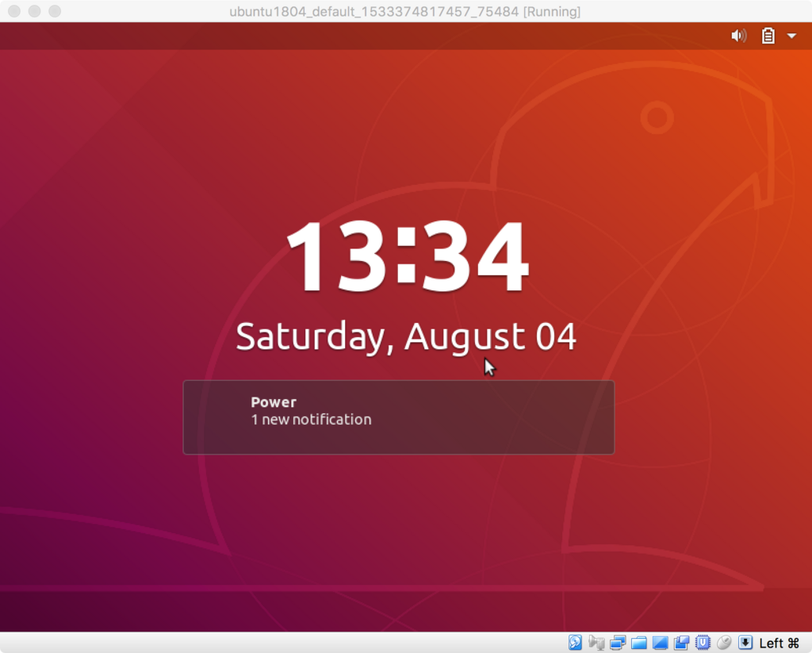Viewport: 812px width, 653px height.
Task: Click the 13:34 lock screen clock
Action: pos(407,256)
